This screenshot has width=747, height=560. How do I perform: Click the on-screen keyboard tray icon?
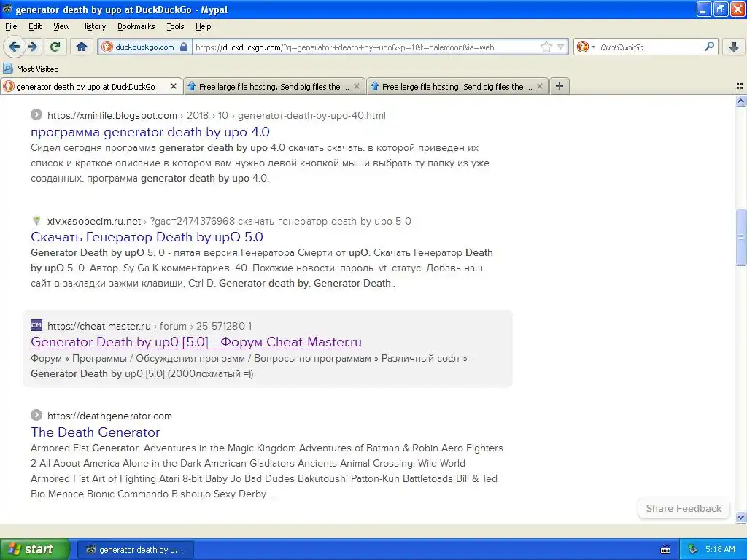tap(665, 550)
